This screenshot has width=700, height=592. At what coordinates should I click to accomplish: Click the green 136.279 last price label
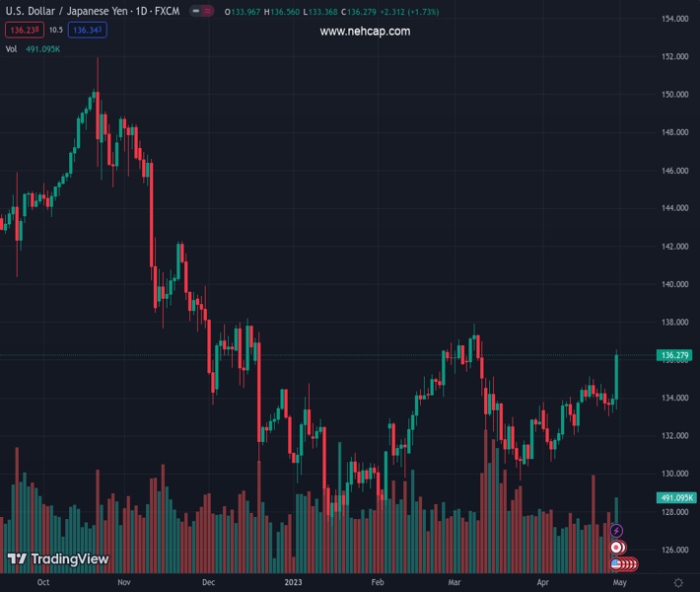tap(674, 355)
